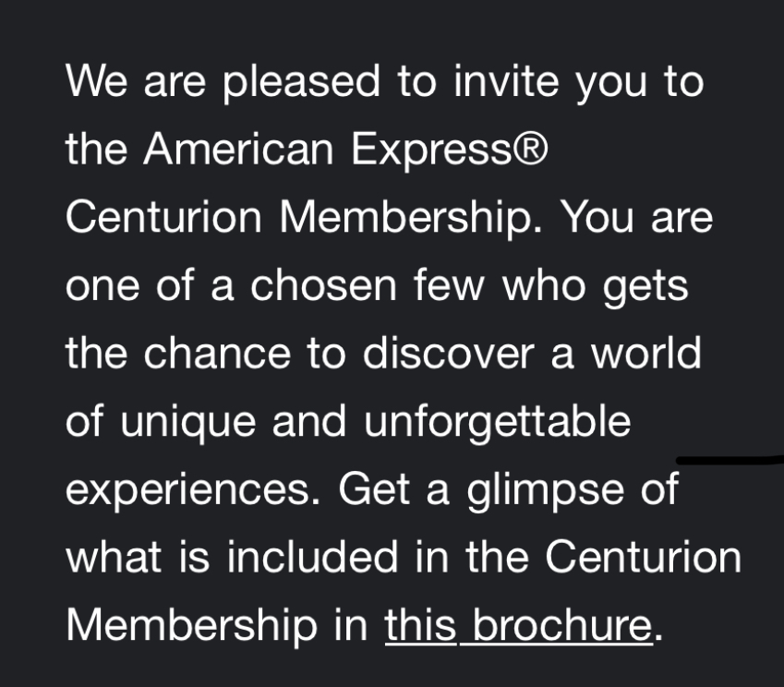
Task: Click the words "You are"
Action: (637, 219)
